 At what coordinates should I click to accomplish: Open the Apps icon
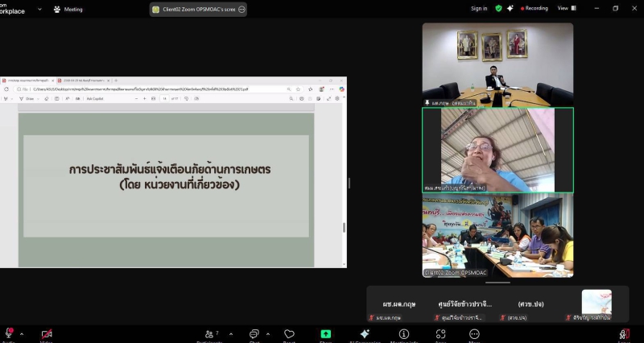[x=440, y=334]
